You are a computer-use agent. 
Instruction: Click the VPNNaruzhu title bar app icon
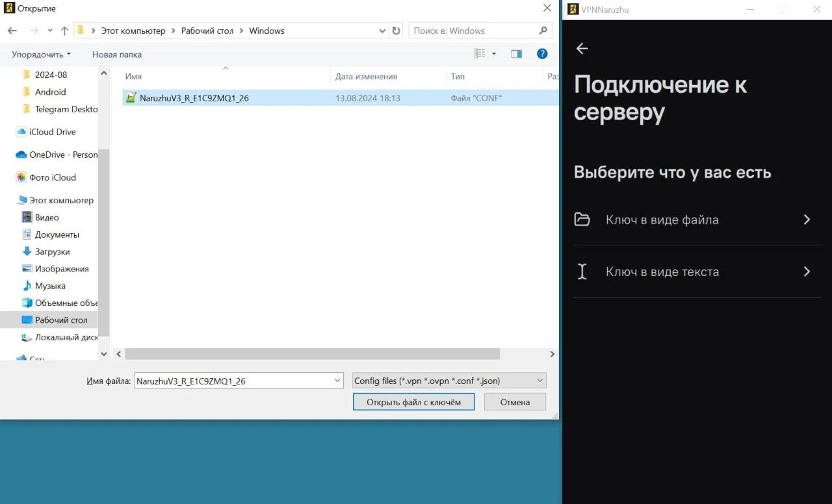tap(573, 9)
